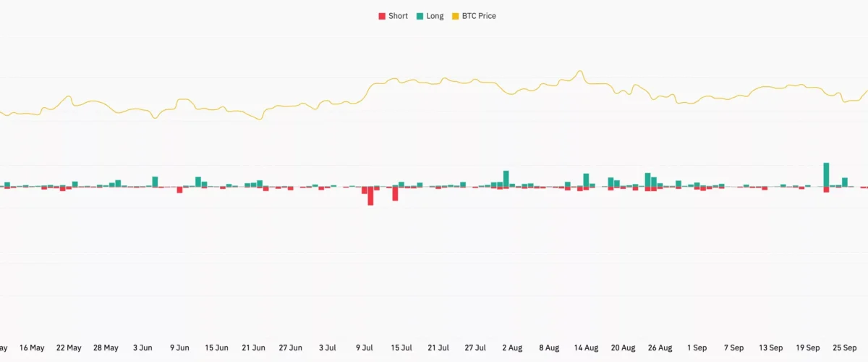The height and width of the screenshot is (362, 868).
Task: Select the largest red Short bar in July
Action: [x=370, y=195]
